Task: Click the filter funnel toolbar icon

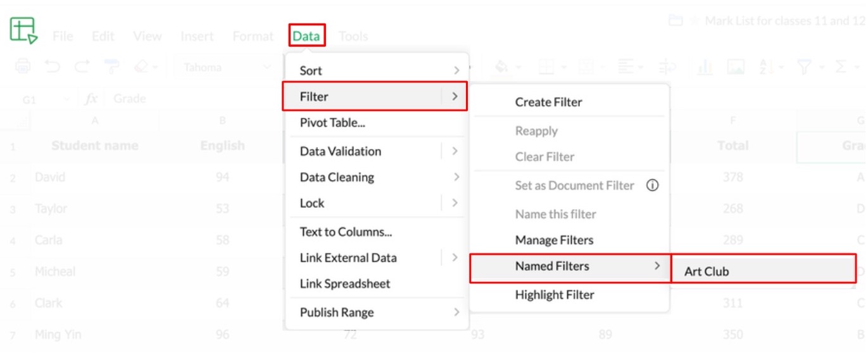Action: pyautogui.click(x=804, y=67)
